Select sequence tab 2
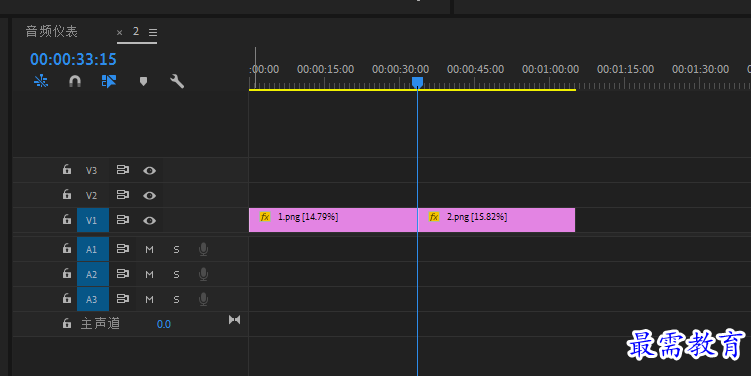 coord(136,32)
